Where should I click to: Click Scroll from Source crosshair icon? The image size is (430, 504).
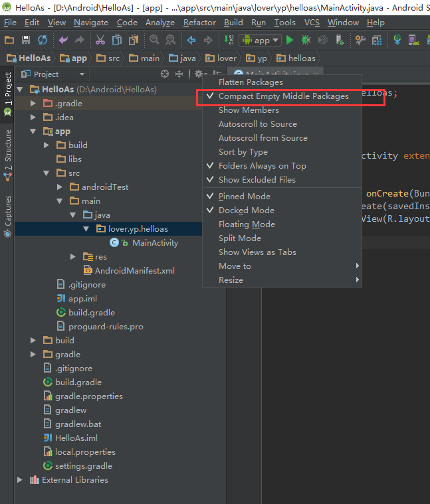pyautogui.click(x=165, y=74)
